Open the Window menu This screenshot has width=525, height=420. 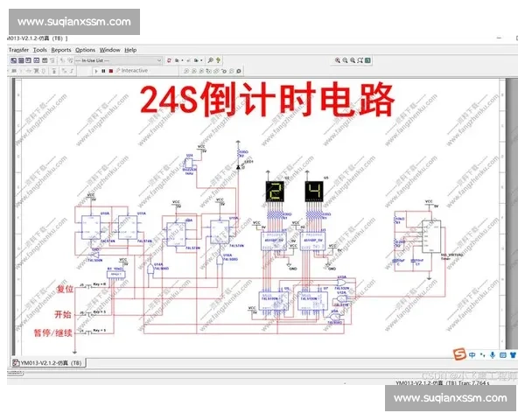[x=109, y=50]
